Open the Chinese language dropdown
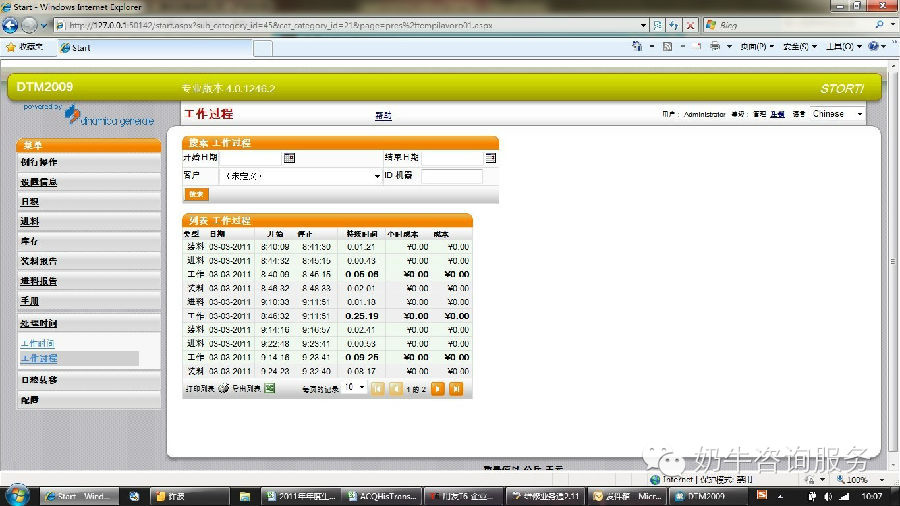 point(838,114)
